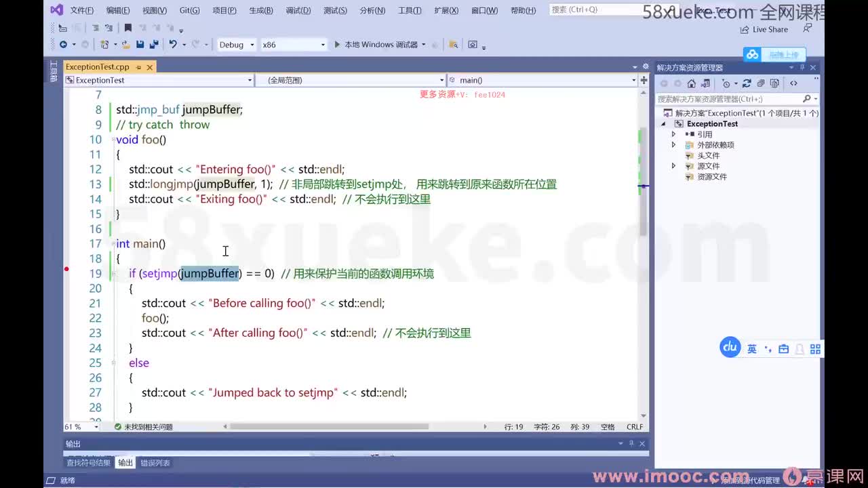Close the ExceptionTest.cpp tab

[x=149, y=67]
